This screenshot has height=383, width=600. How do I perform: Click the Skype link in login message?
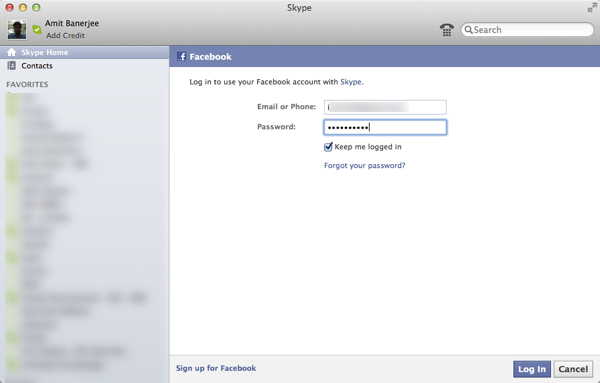pyautogui.click(x=351, y=82)
